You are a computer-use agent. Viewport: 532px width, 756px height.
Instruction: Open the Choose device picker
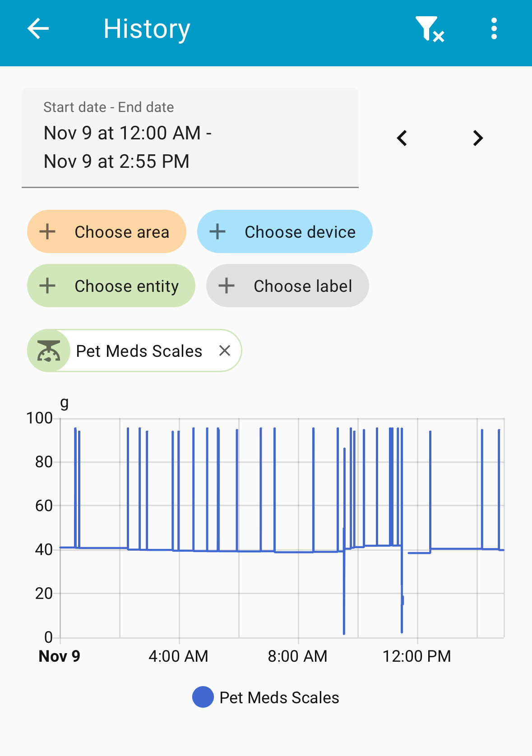pyautogui.click(x=300, y=232)
